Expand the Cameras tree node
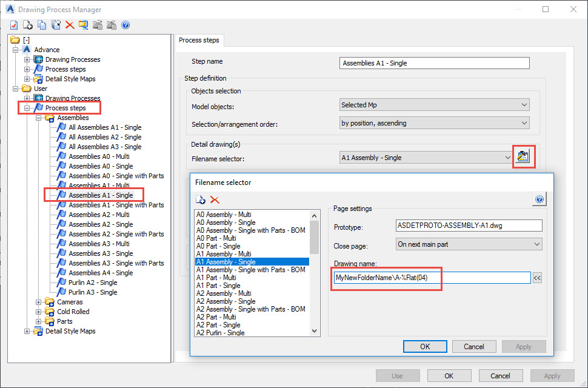Viewport: 588px width, 388px height. tap(39, 302)
